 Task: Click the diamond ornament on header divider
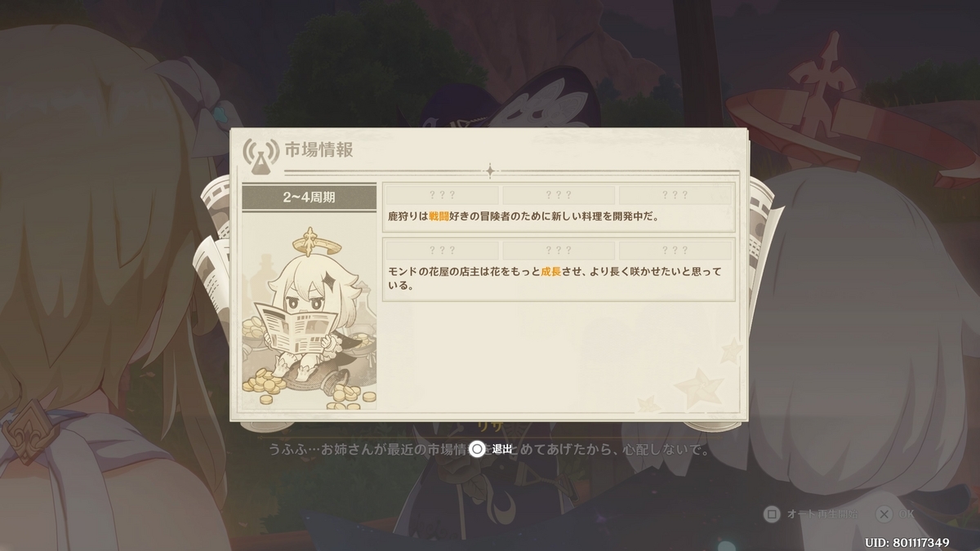point(490,171)
